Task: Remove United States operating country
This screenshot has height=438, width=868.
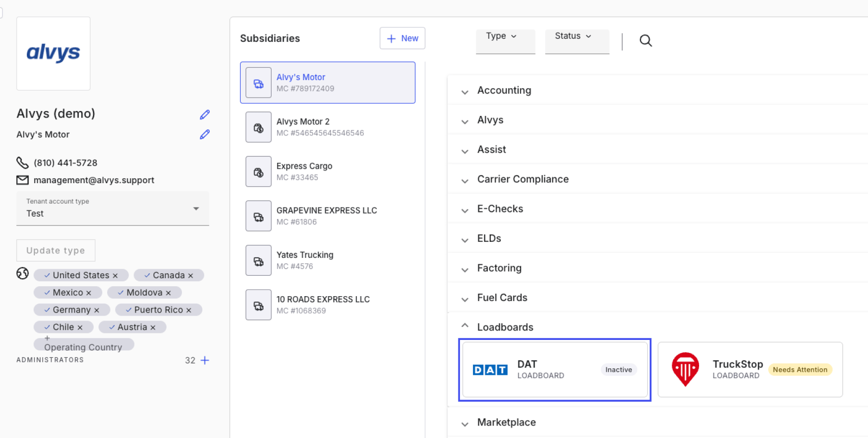Action: tap(115, 276)
